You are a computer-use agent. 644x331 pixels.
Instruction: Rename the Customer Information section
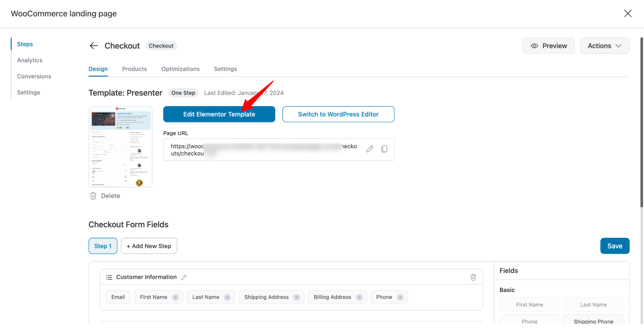coord(184,277)
